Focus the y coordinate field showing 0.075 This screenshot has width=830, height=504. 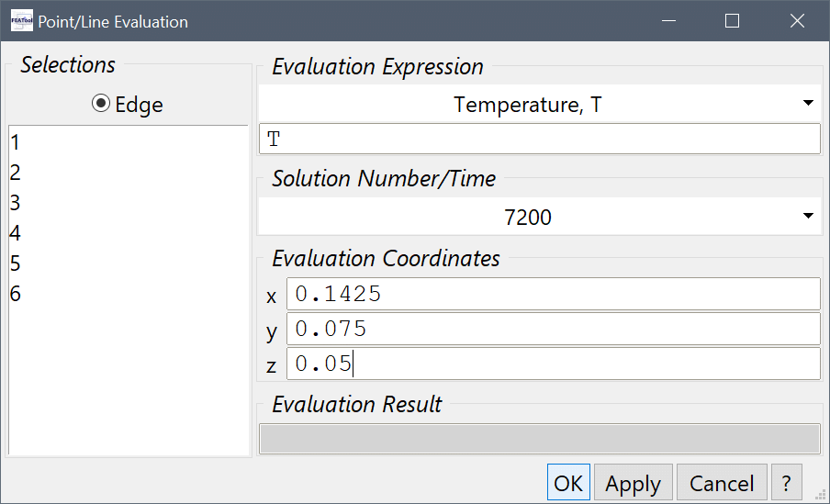[552, 329]
